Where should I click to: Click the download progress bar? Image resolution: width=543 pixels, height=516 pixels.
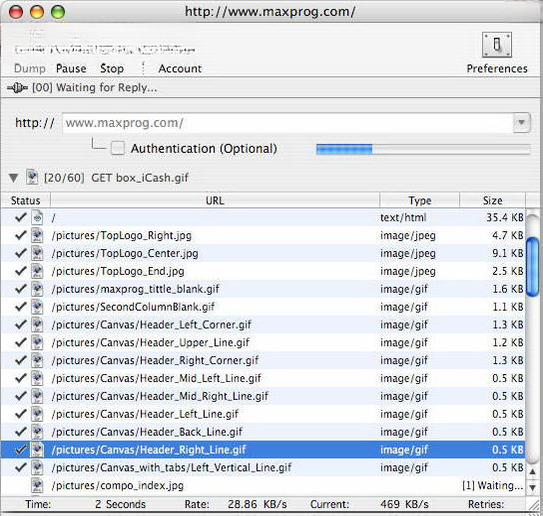coord(423,149)
